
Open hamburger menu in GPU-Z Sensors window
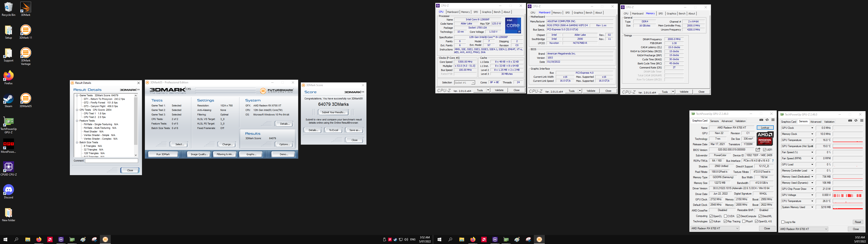pyautogui.click(x=862, y=121)
